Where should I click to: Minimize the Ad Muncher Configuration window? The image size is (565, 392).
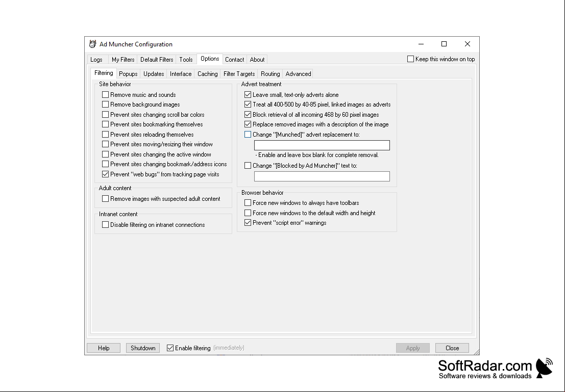pos(421,44)
